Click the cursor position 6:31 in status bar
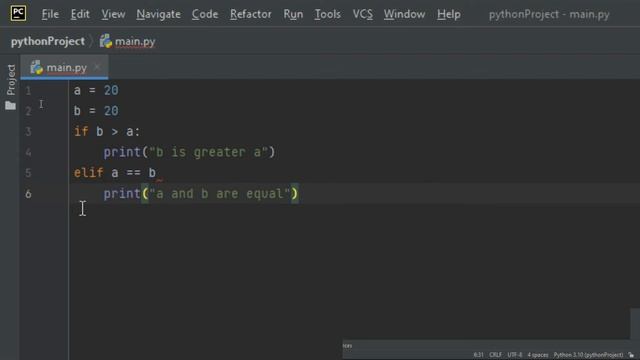The width and height of the screenshot is (640, 360). pyautogui.click(x=478, y=355)
